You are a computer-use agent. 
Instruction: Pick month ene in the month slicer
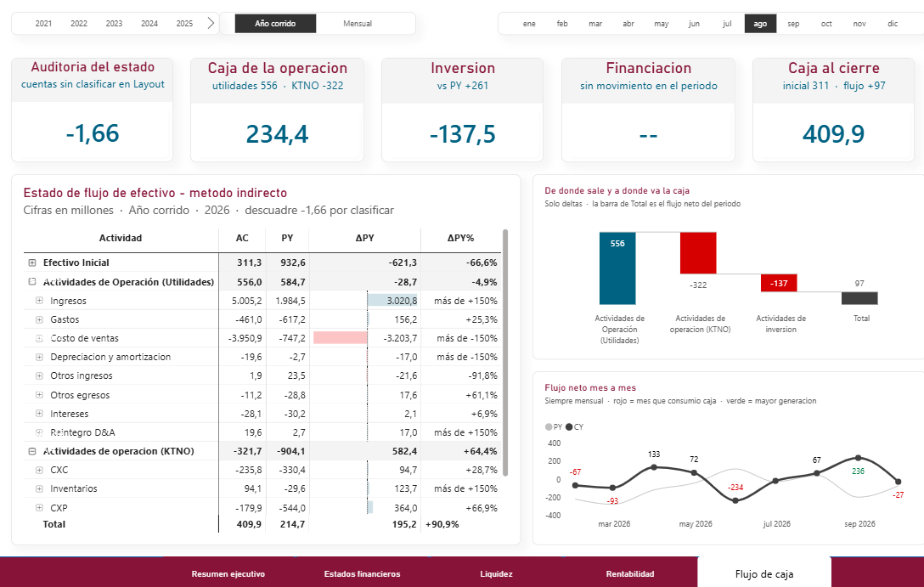[529, 24]
